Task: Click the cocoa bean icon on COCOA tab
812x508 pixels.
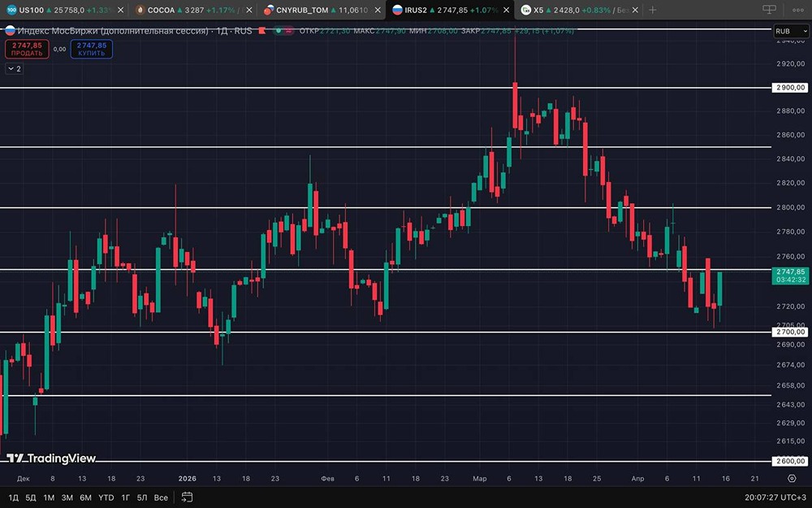Action: [x=140, y=10]
